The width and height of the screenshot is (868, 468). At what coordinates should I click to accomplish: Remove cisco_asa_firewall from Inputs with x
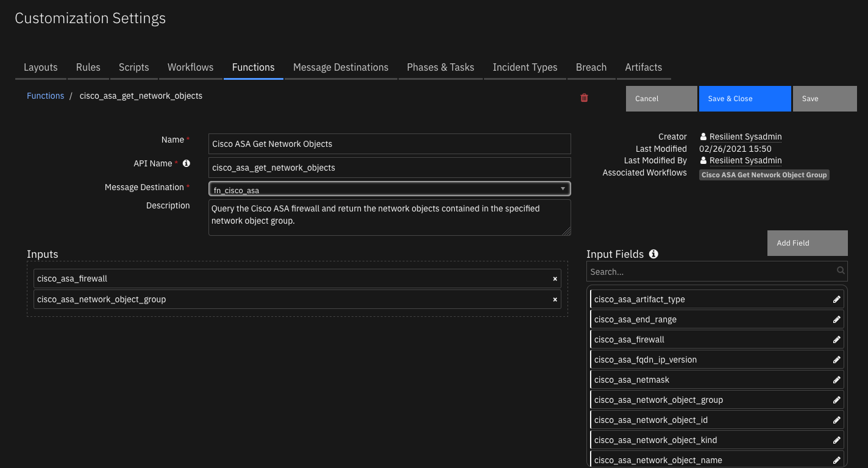point(555,278)
